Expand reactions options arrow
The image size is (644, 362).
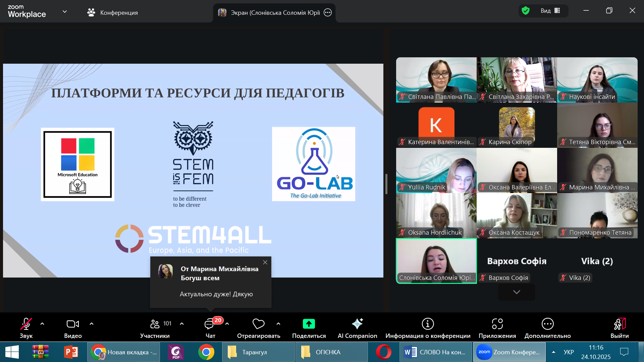tap(278, 324)
